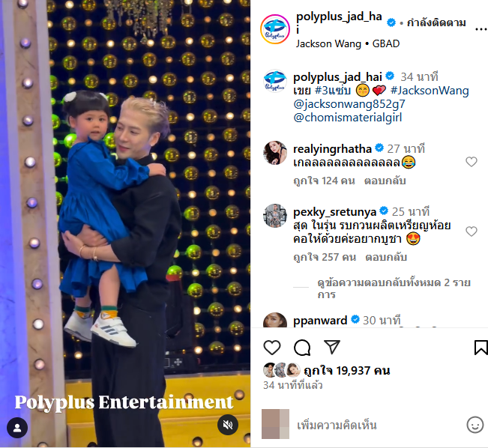This screenshot has width=488, height=448.
Task: Expand all 2 replies under pexky_sretunya
Action: pos(394,288)
